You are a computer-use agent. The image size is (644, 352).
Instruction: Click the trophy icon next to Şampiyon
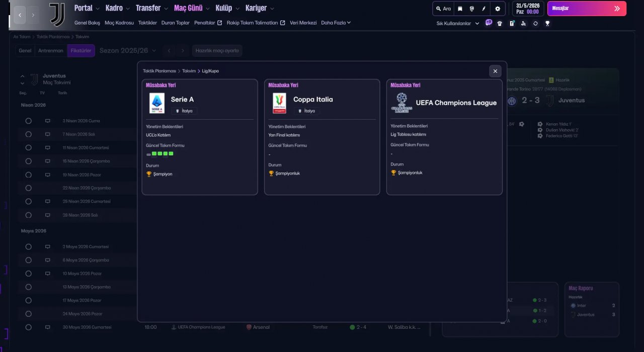pos(149,174)
